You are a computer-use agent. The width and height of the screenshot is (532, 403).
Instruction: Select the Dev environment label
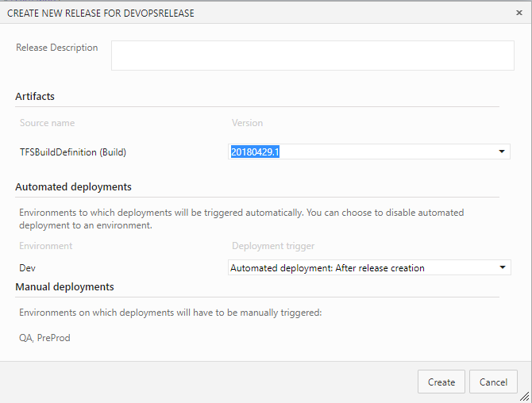click(x=28, y=268)
